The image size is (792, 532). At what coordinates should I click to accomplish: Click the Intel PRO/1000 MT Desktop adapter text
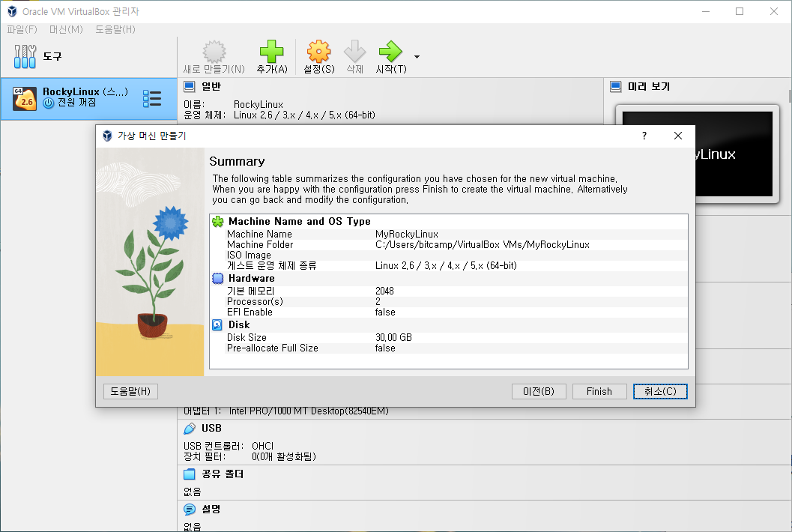point(309,411)
